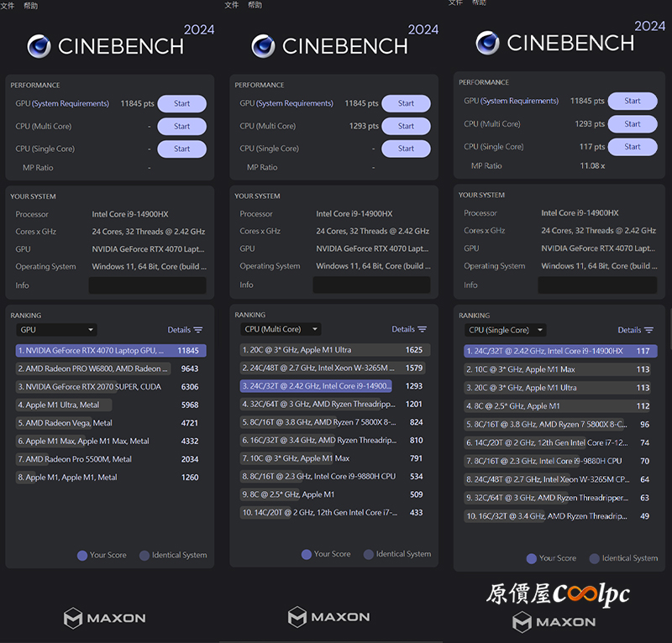Start the GPU test in the left window
This screenshot has width=672, height=643.
pyautogui.click(x=181, y=103)
